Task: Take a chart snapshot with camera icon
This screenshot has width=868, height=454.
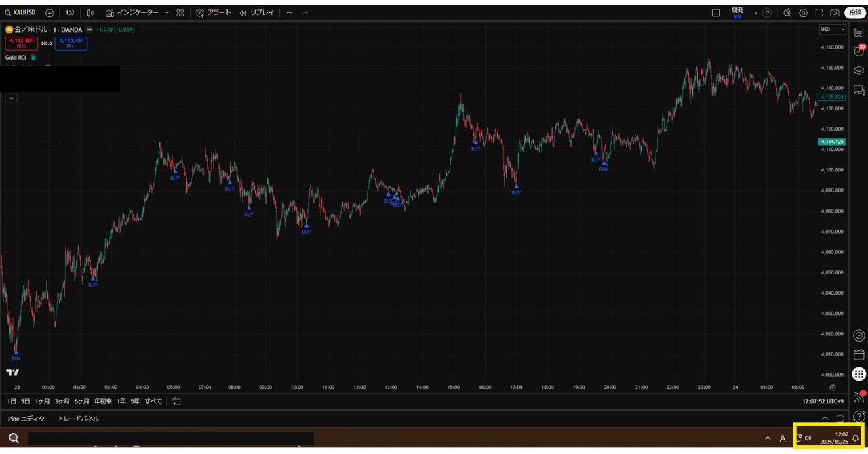Action: point(834,13)
